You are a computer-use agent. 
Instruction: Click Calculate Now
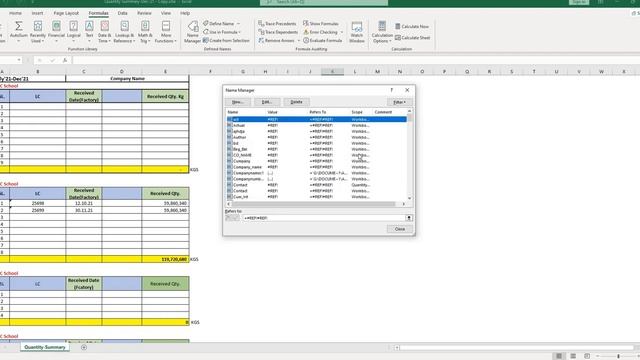412,26
